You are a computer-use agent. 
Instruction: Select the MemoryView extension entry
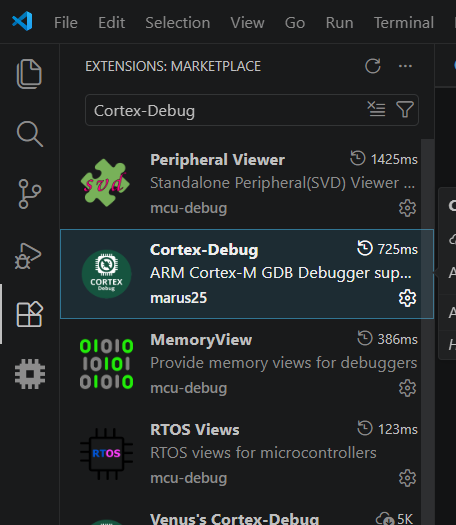point(240,364)
